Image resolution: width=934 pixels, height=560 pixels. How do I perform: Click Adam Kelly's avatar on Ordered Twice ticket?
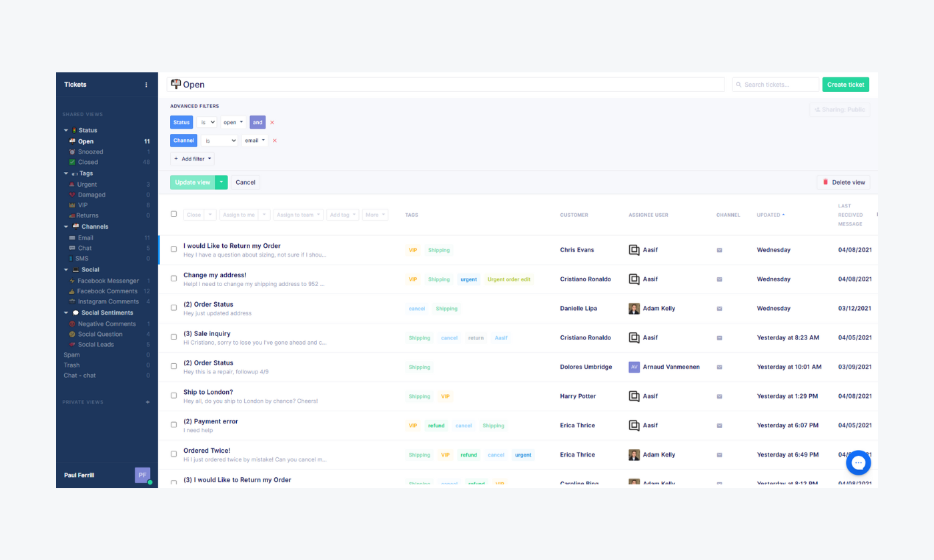pos(634,455)
